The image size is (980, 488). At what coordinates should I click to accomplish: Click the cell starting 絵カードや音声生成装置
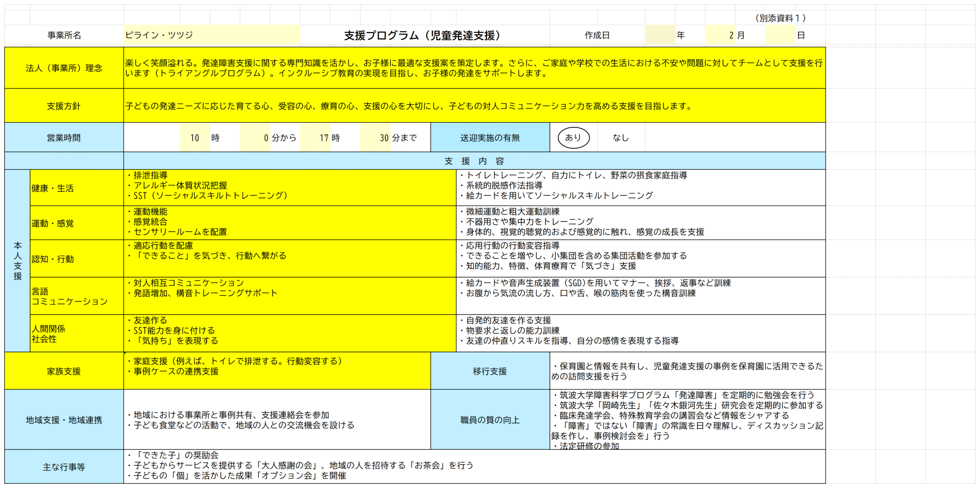click(641, 296)
